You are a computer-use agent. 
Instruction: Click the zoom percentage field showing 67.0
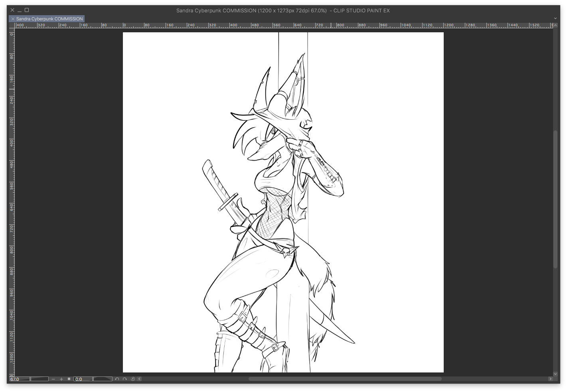(x=19, y=379)
